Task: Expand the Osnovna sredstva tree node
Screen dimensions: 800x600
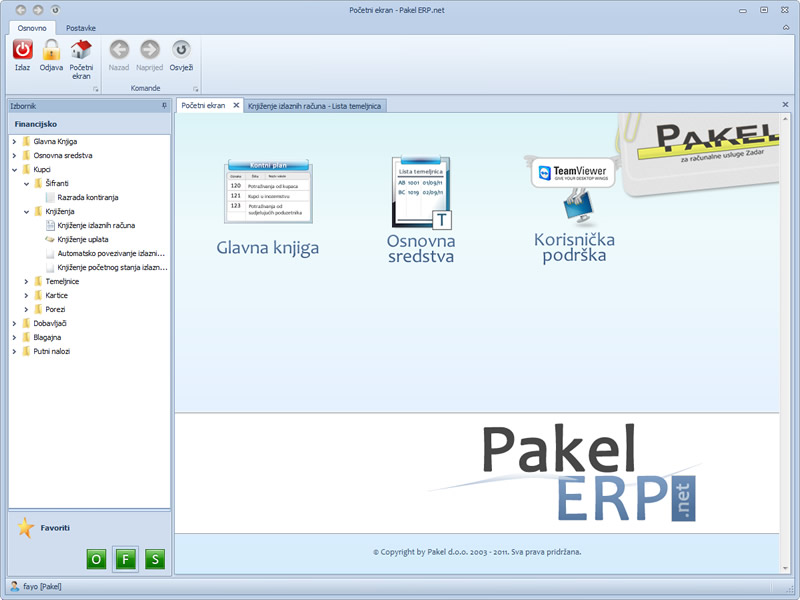Action: (14, 156)
